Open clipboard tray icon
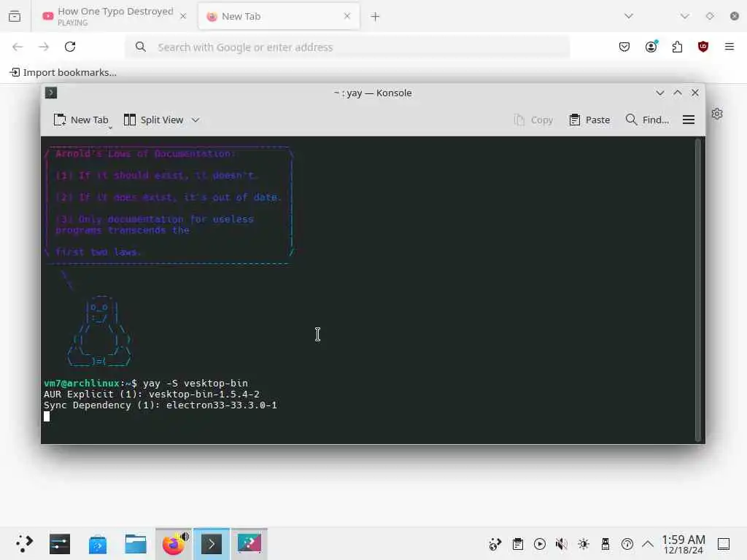This screenshot has width=747, height=560. click(518, 544)
